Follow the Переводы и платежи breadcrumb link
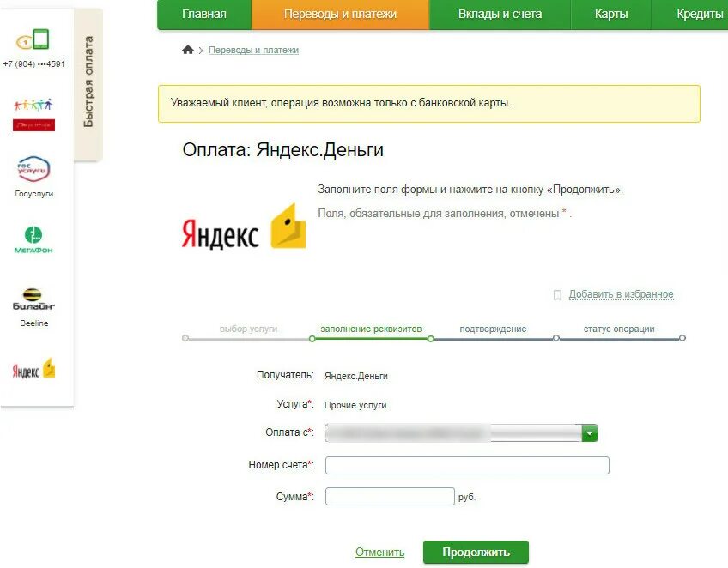This screenshot has width=728, height=568. point(253,50)
